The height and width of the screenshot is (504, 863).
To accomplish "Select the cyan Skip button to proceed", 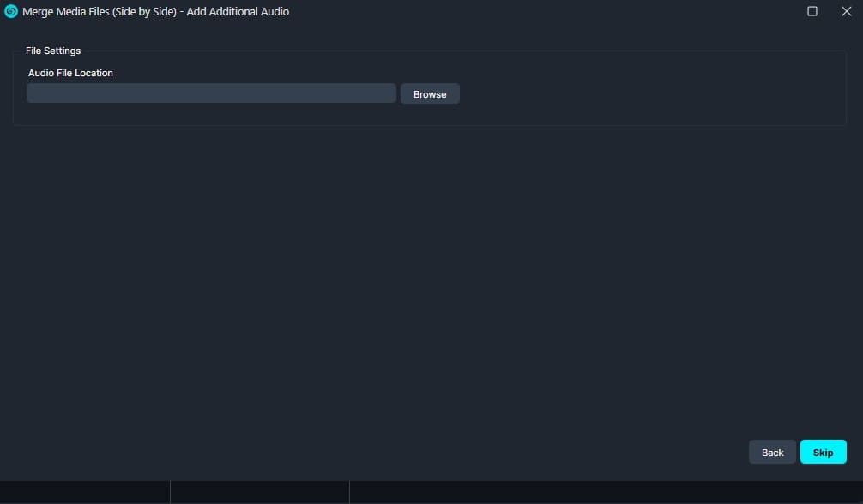I will tap(823, 452).
